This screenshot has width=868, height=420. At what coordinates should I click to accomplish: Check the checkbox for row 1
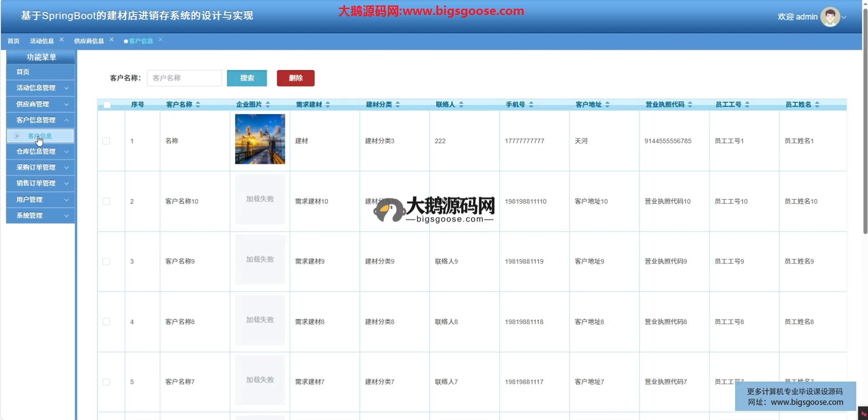106,141
